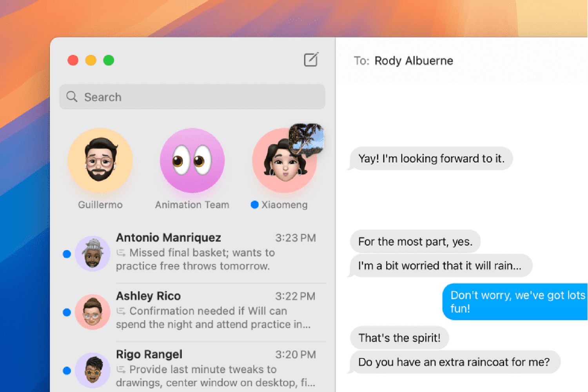Screen dimensions: 588x392
Task: Click the green full screen button
Action: click(x=109, y=60)
